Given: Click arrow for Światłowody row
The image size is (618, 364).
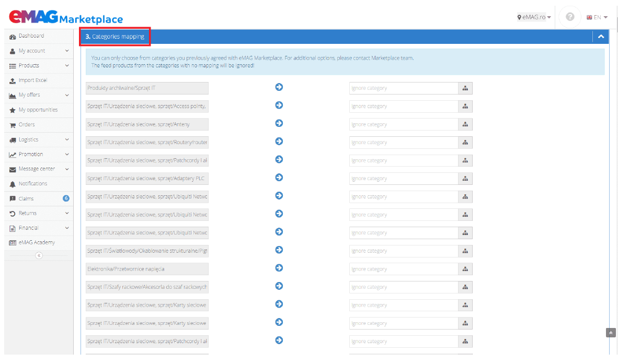Looking at the screenshot, I should (x=279, y=250).
